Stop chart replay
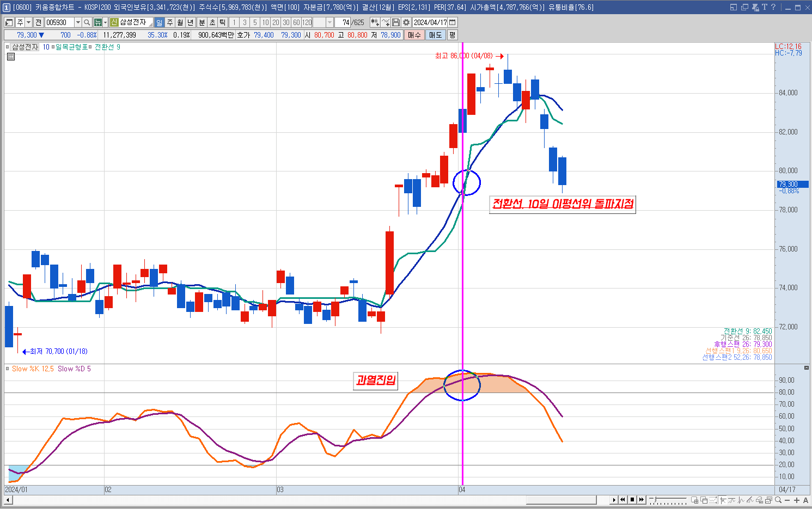This screenshot has width=812, height=509. 632,500
